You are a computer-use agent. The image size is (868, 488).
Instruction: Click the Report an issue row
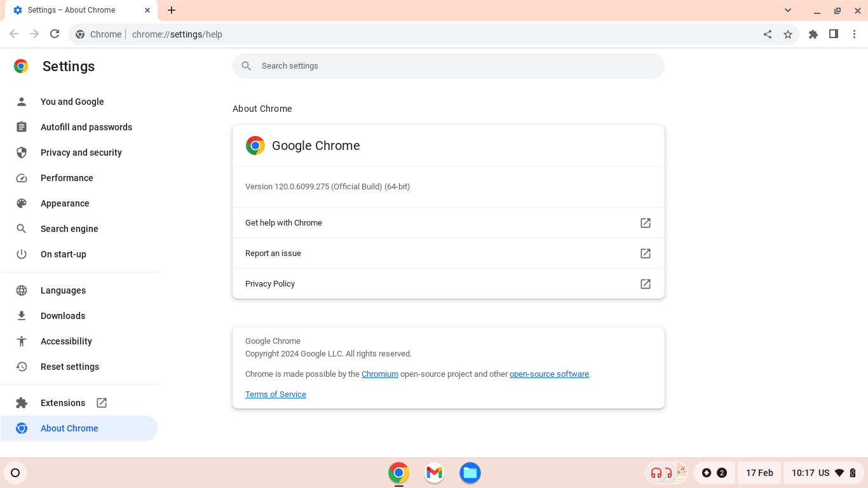point(449,254)
